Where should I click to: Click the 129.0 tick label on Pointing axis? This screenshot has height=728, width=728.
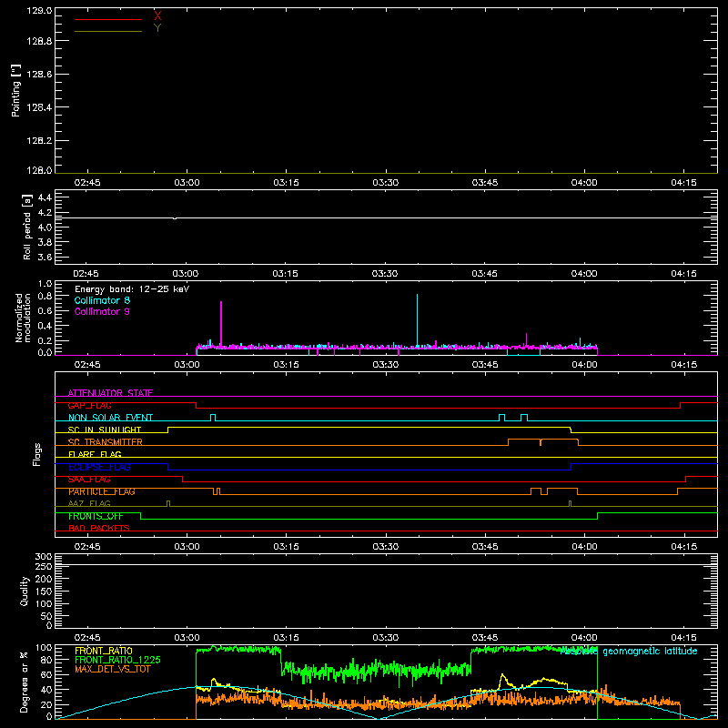pyautogui.click(x=39, y=11)
